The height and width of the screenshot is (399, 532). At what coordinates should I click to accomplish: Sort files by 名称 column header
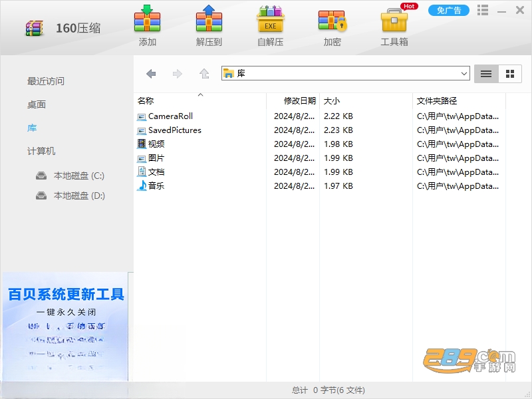click(x=146, y=101)
